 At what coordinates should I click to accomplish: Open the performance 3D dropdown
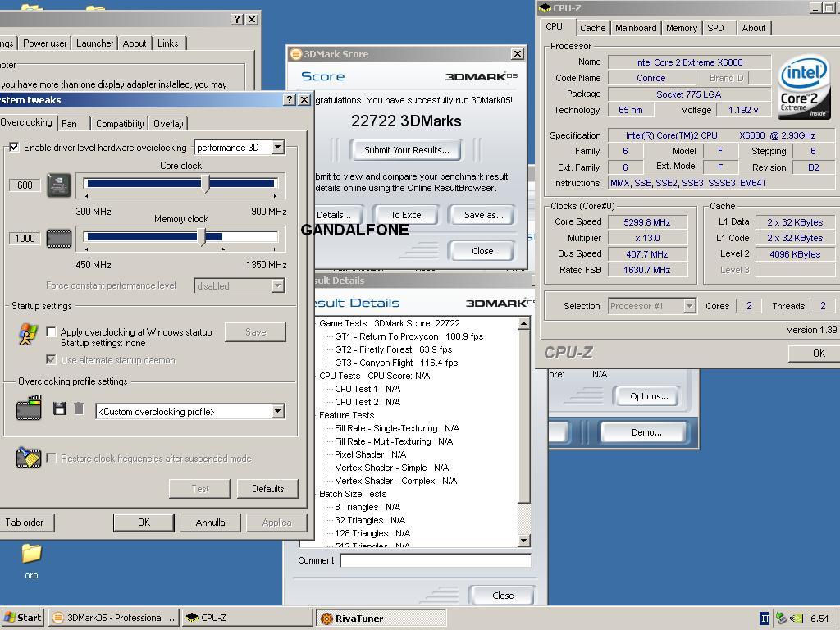[277, 148]
